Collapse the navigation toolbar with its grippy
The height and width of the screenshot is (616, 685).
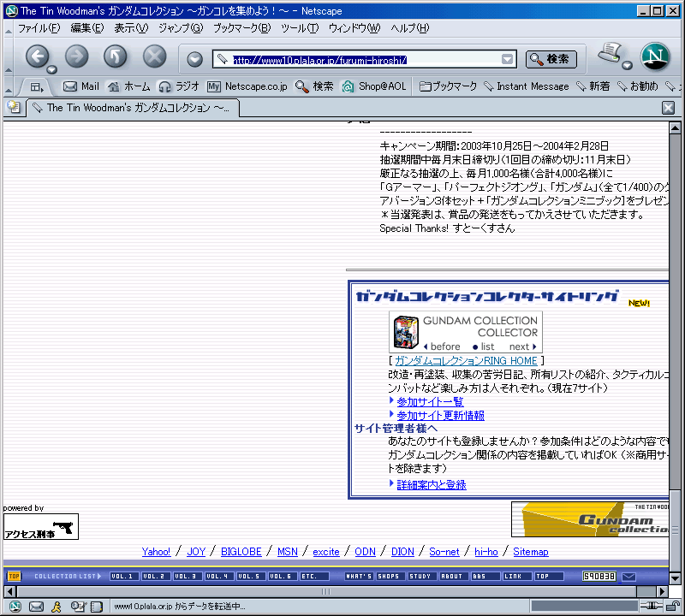[x=9, y=56]
